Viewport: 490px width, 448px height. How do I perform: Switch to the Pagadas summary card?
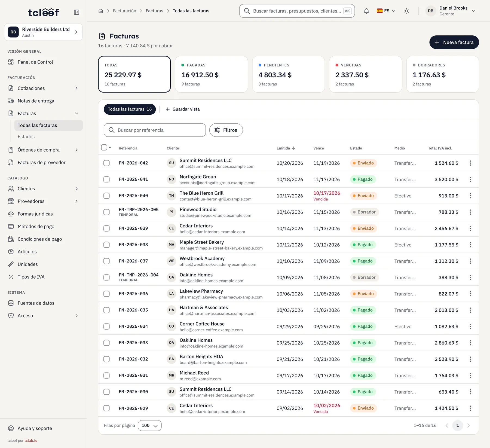tap(212, 74)
